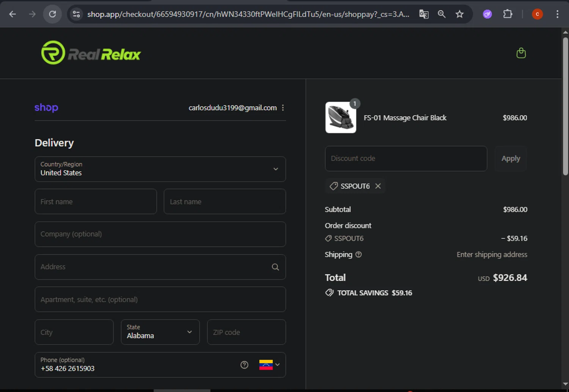The height and width of the screenshot is (392, 569).
Task: Focus the Phone (optional) field
Action: [x=160, y=365]
